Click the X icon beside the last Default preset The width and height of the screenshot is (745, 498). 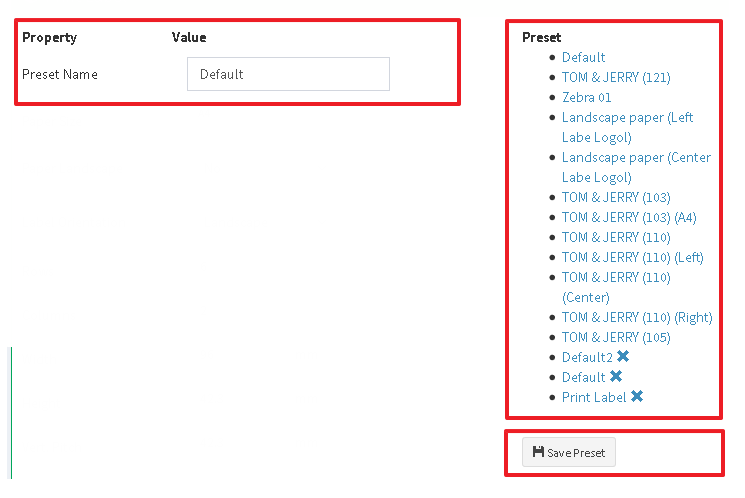[x=616, y=377]
